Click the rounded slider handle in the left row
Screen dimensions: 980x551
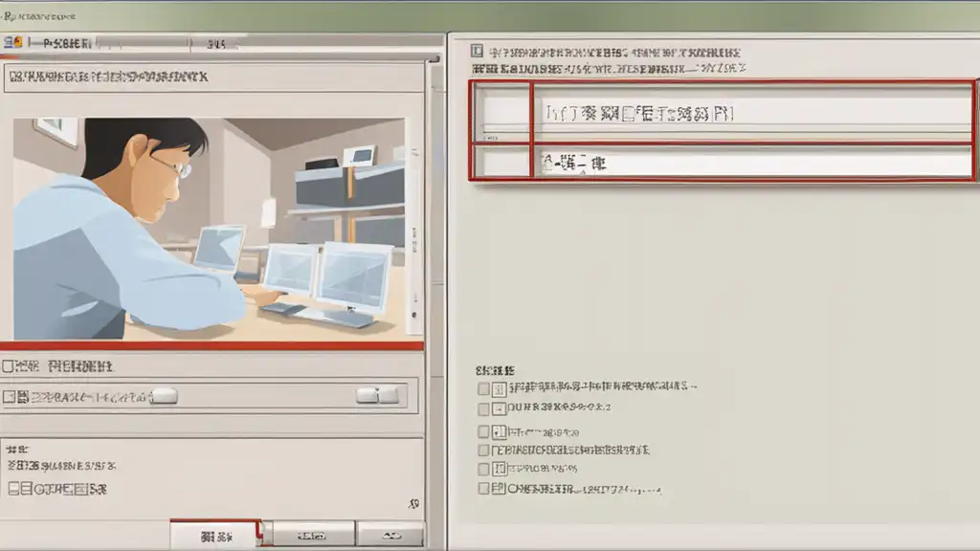tap(165, 395)
